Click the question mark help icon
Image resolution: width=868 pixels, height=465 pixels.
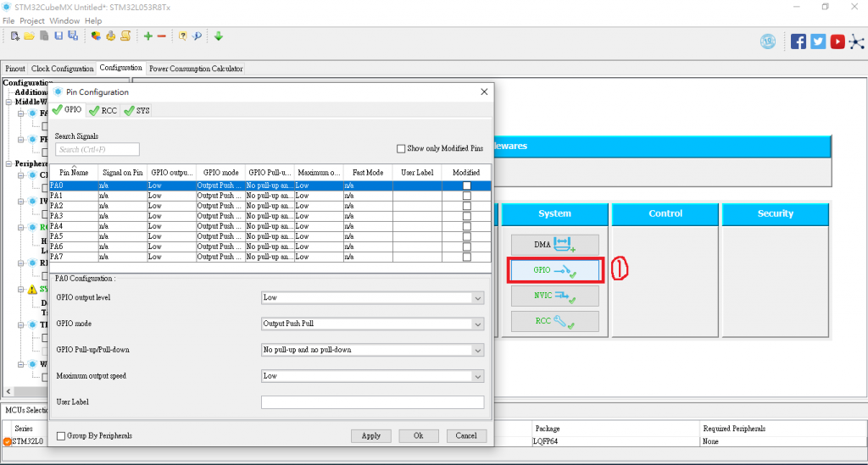pyautogui.click(x=183, y=36)
